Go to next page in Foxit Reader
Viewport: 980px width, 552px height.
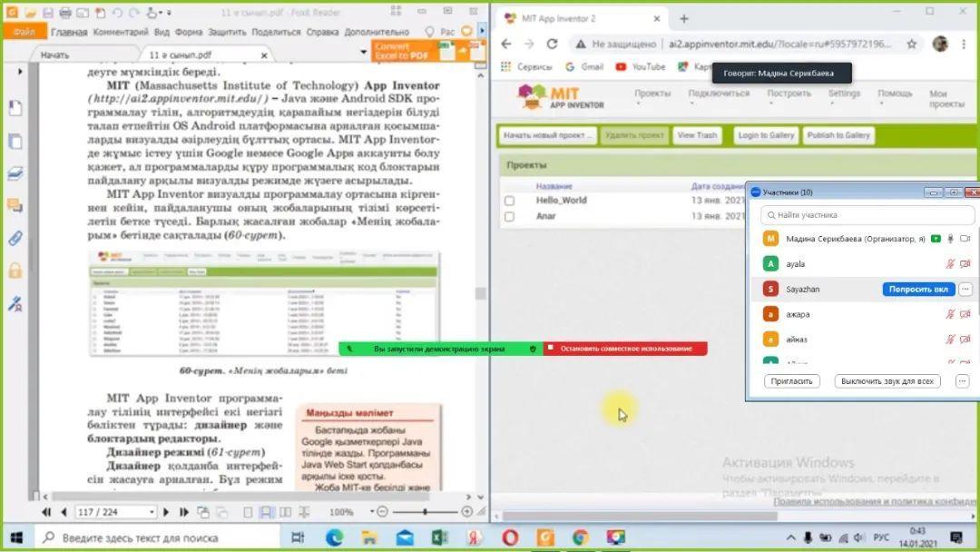click(166, 512)
